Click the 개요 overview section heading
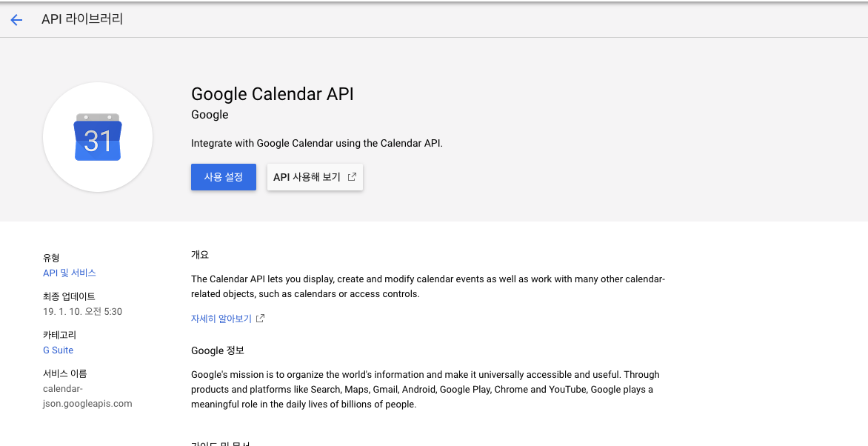The height and width of the screenshot is (446, 868). click(199, 254)
